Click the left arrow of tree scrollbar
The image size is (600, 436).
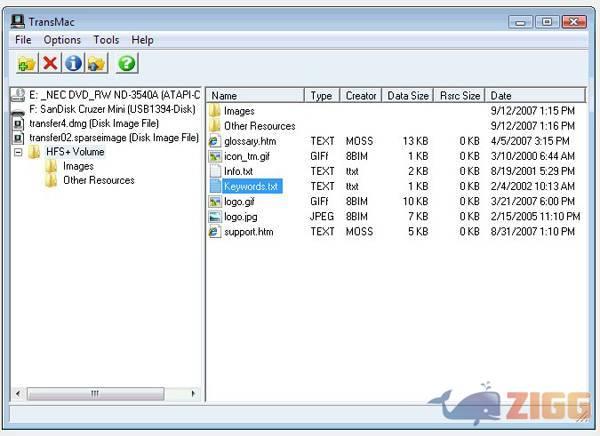[x=18, y=394]
